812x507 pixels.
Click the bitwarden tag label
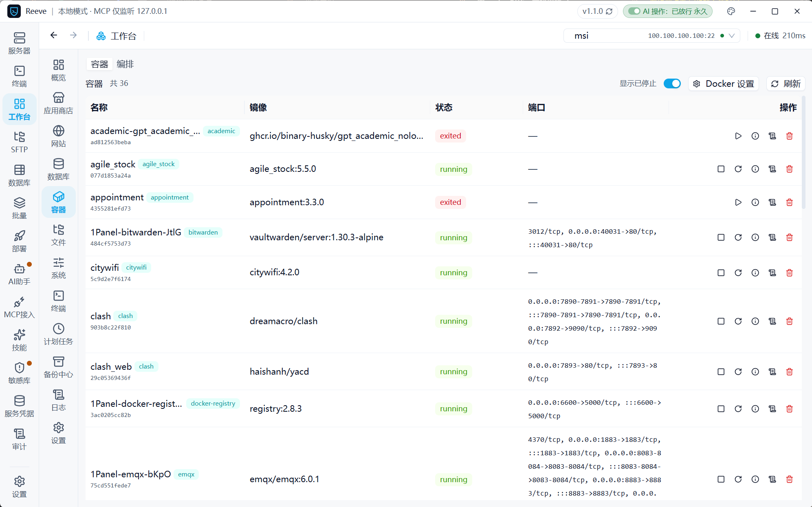[203, 233]
